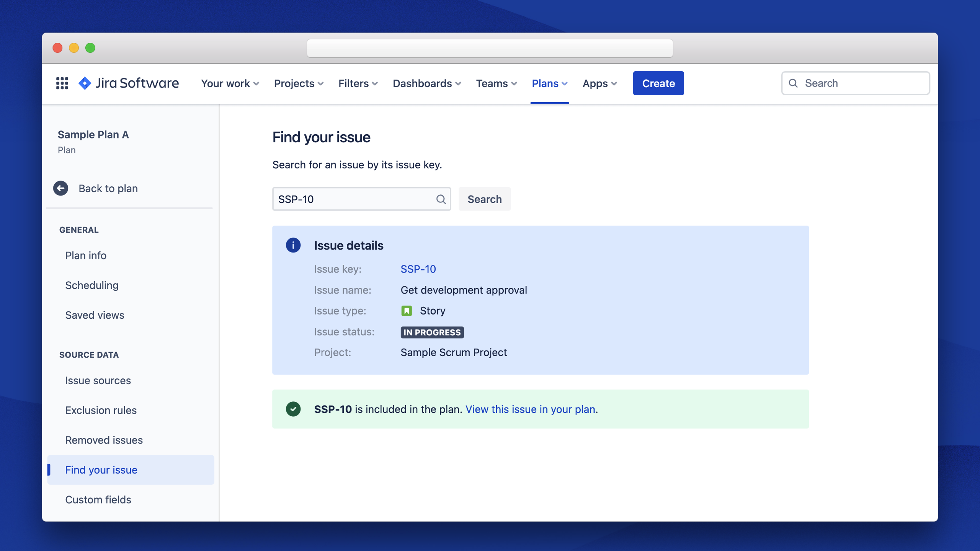Click the Search button next to issue key
This screenshot has height=551, width=980.
point(485,199)
